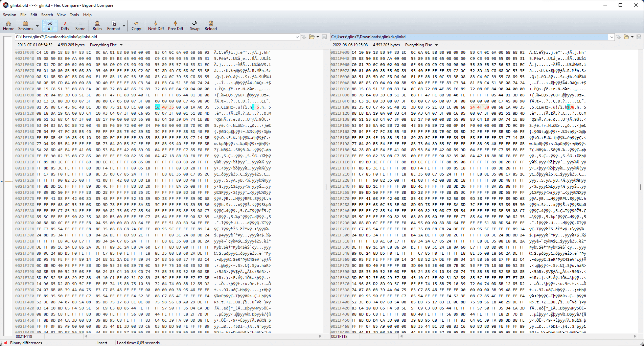Screen dimensions: 644x346
Task: Click left pane 4.593.205 bytes label
Action: [x=71, y=45]
